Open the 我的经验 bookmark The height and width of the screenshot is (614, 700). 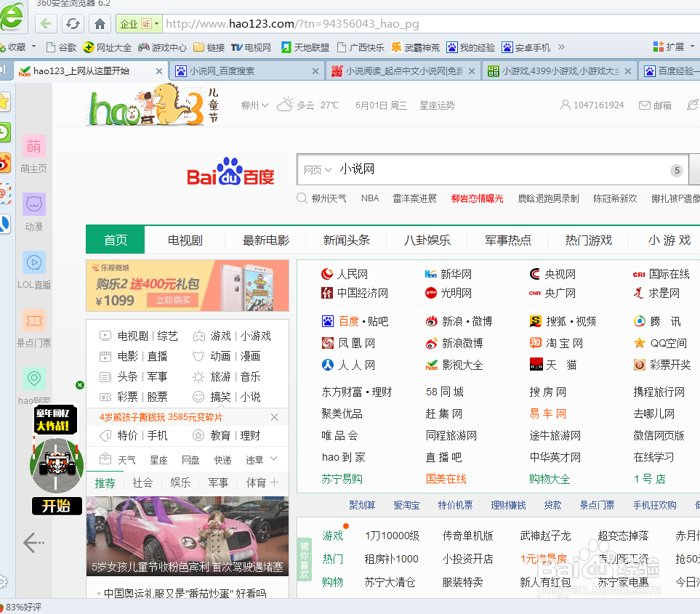[x=471, y=47]
